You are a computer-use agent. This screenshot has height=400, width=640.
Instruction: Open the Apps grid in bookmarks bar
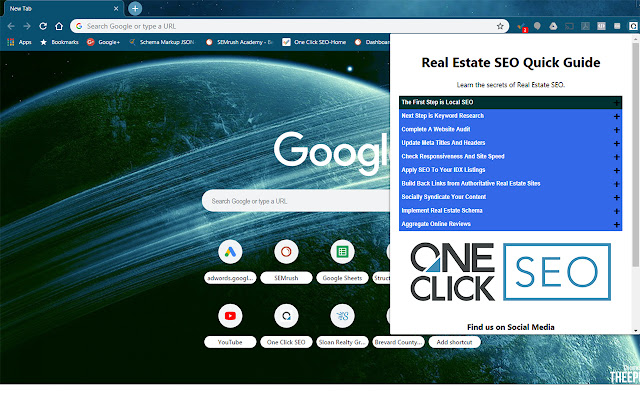19,42
